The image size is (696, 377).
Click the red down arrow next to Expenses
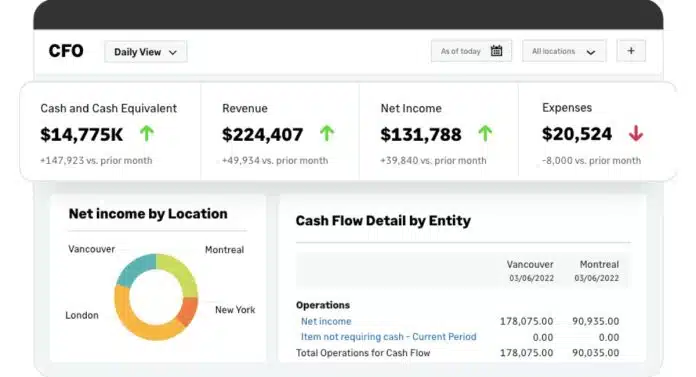[x=636, y=133]
